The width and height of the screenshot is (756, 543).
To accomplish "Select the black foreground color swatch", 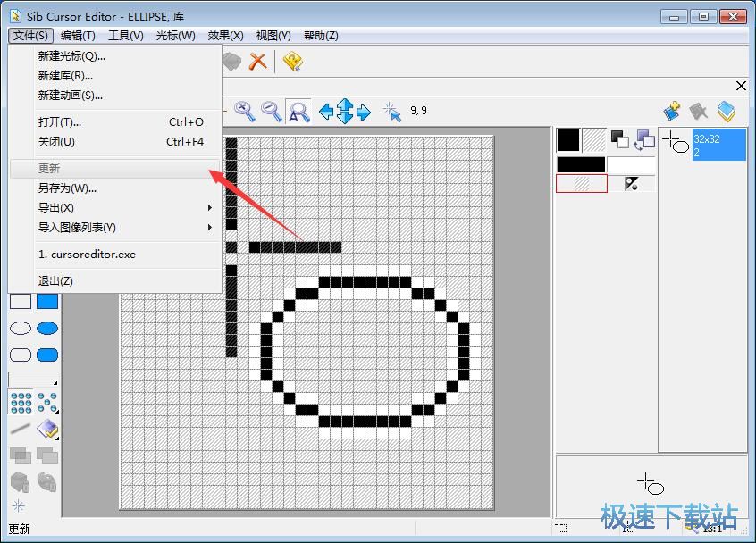I will [x=568, y=139].
